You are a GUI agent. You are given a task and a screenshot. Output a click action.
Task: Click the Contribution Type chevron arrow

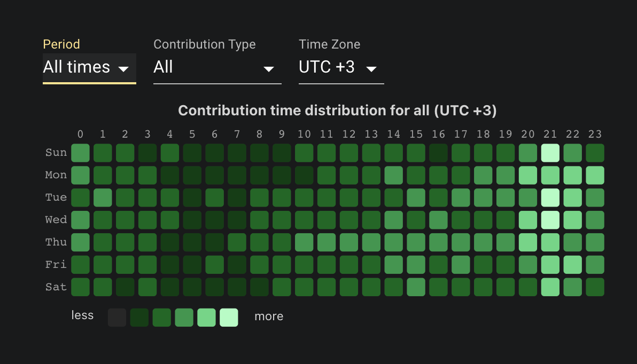[x=269, y=69]
